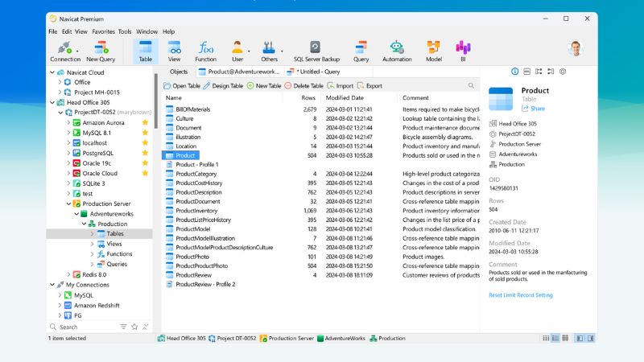Image resolution: width=644 pixels, height=362 pixels.
Task: Toggle the left navigation pane button
Action: coord(580,338)
